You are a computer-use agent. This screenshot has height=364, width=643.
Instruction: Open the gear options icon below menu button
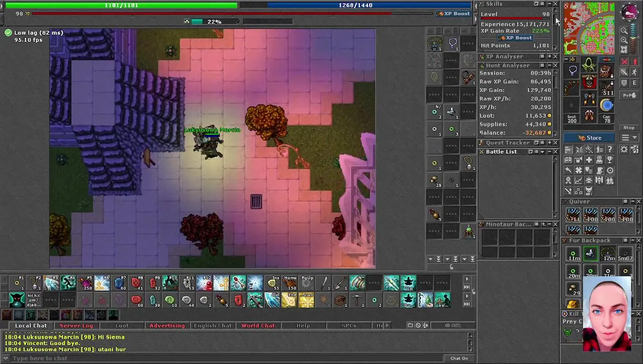click(624, 149)
